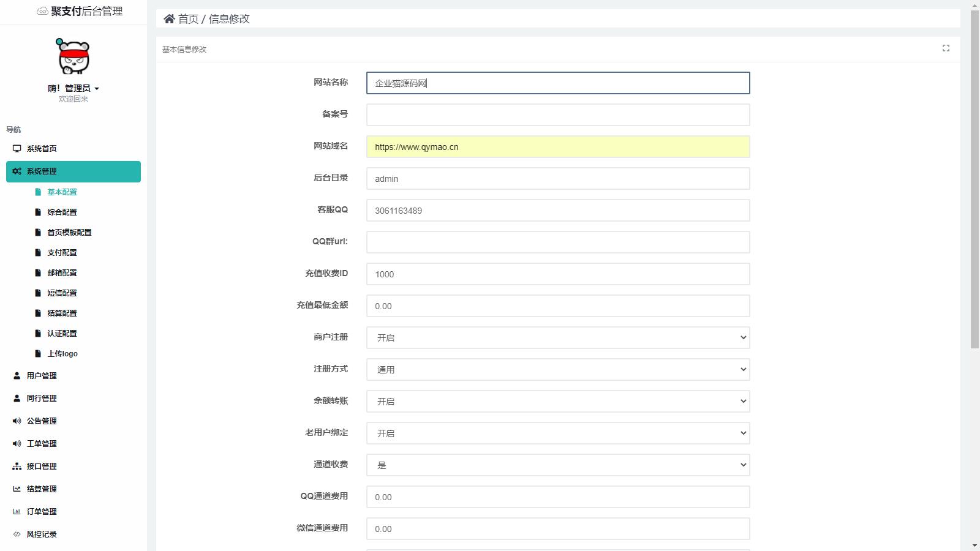Expand the 注册方式 select box
The image size is (980, 551).
click(x=557, y=370)
